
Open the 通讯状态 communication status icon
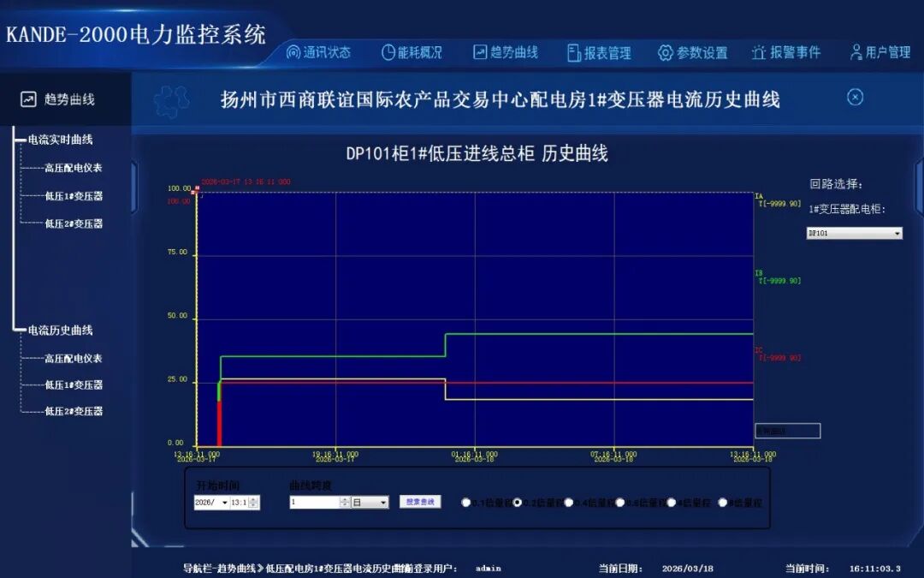[293, 52]
